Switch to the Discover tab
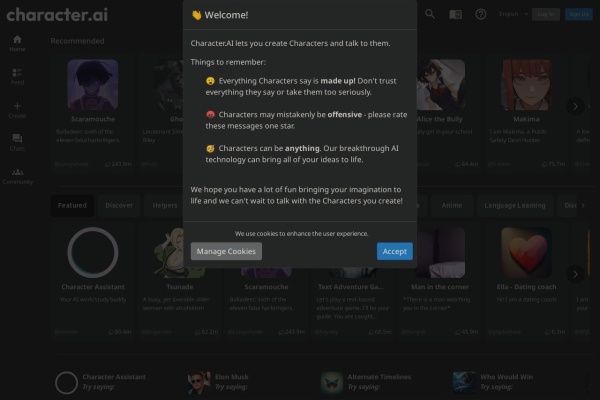The image size is (600, 400). point(119,205)
